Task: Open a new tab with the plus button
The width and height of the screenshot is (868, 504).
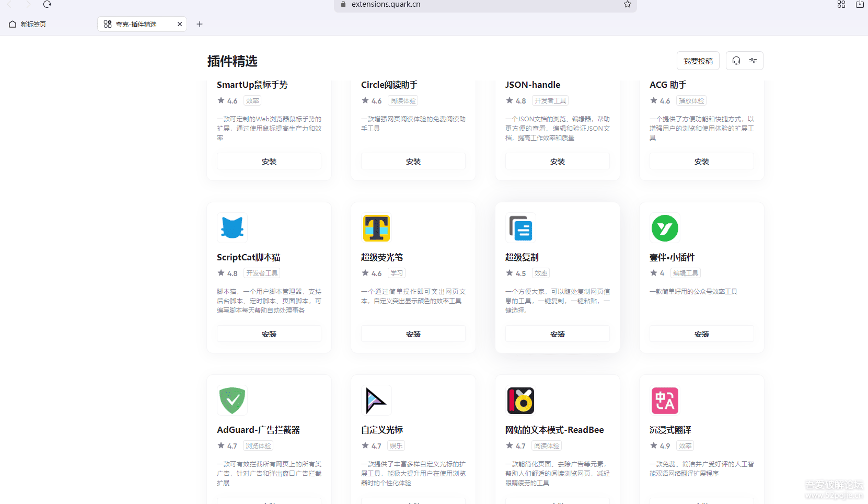Action: 199,24
